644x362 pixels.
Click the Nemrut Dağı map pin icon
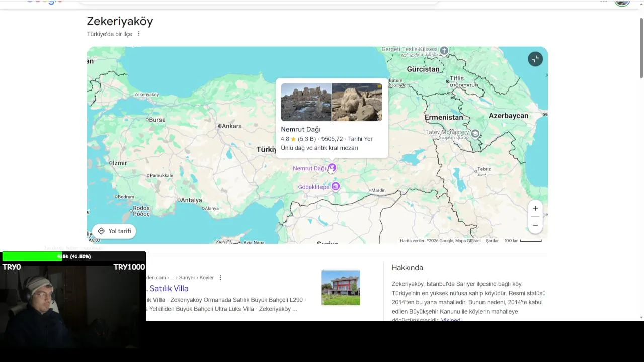point(332,168)
